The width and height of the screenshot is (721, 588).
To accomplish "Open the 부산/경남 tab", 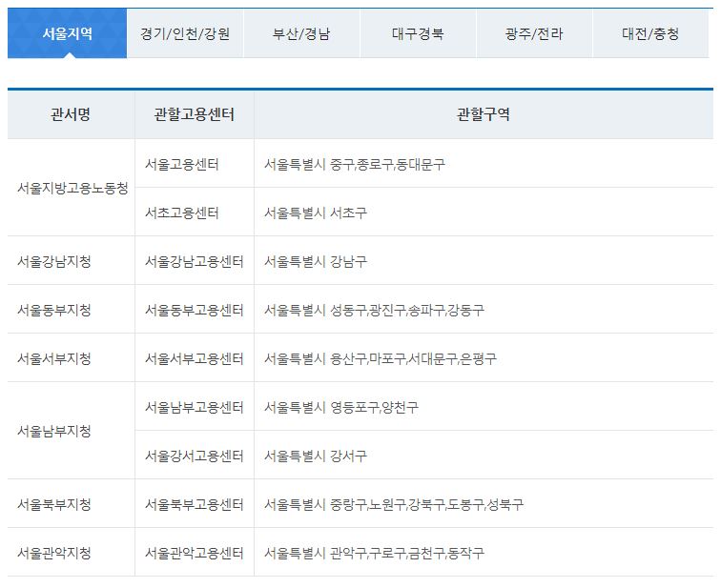I will 301,33.
